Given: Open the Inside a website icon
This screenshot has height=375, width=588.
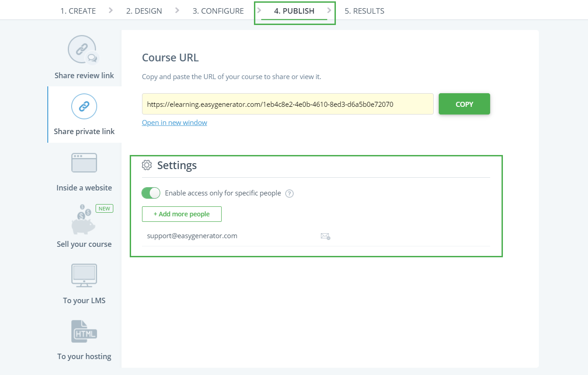Looking at the screenshot, I should point(84,163).
